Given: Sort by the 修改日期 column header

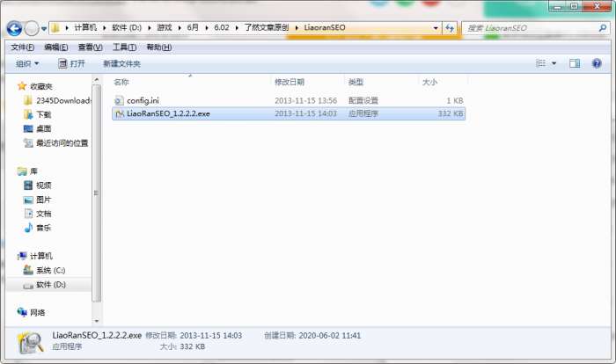Looking at the screenshot, I should pos(290,82).
